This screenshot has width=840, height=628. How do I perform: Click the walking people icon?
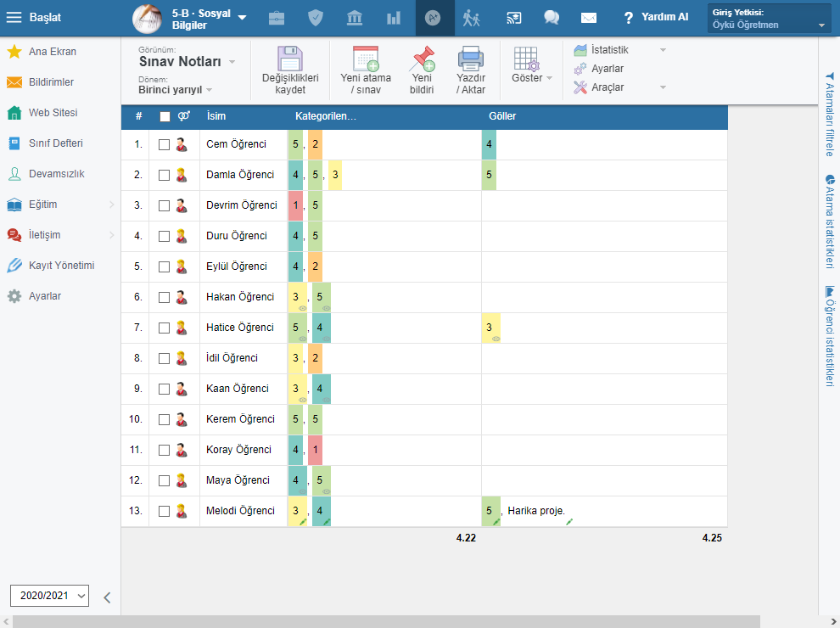472,18
